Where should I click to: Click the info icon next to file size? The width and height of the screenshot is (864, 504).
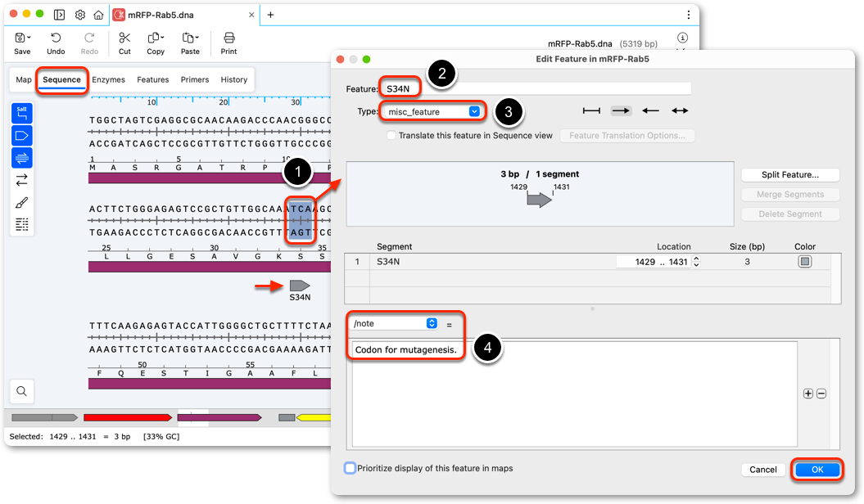tap(682, 38)
